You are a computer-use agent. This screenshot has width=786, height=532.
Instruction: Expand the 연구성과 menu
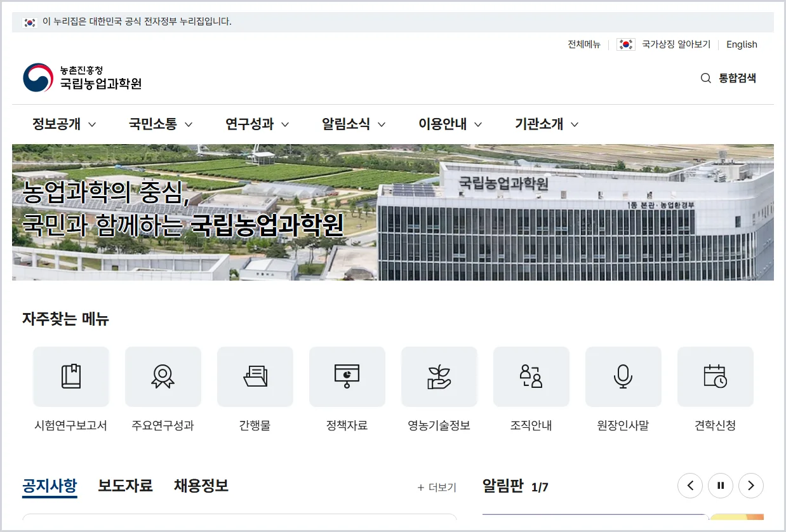[x=257, y=124]
